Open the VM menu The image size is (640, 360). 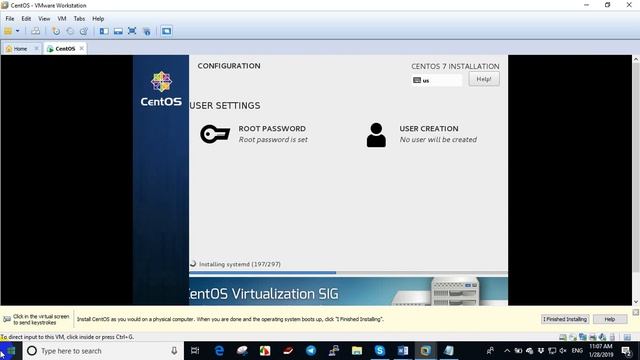point(62,19)
